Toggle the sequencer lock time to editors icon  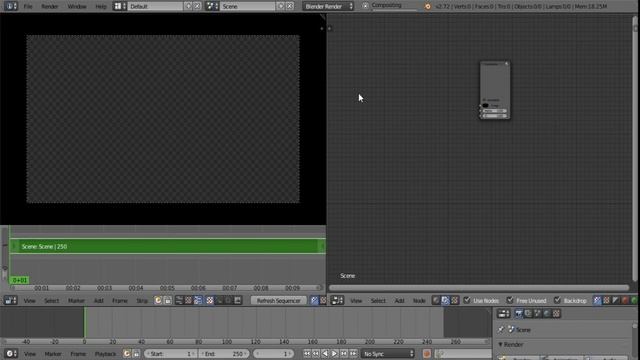pos(168,300)
